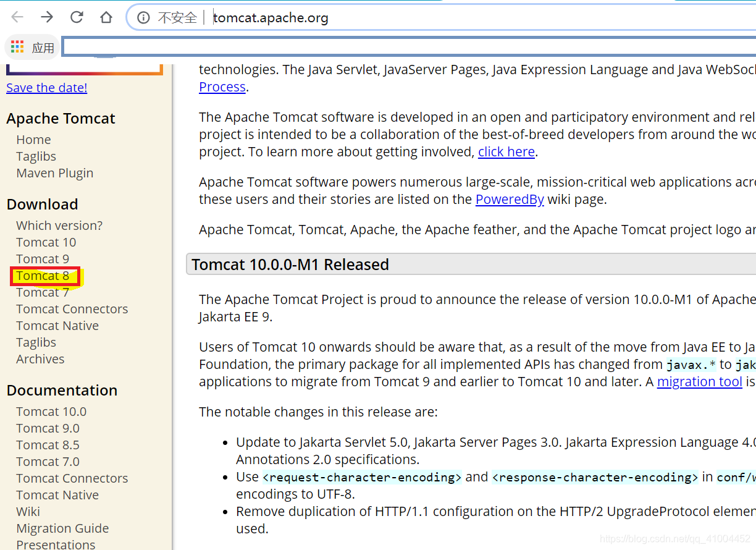The height and width of the screenshot is (550, 756).
Task: Open the Archives link
Action: click(40, 359)
